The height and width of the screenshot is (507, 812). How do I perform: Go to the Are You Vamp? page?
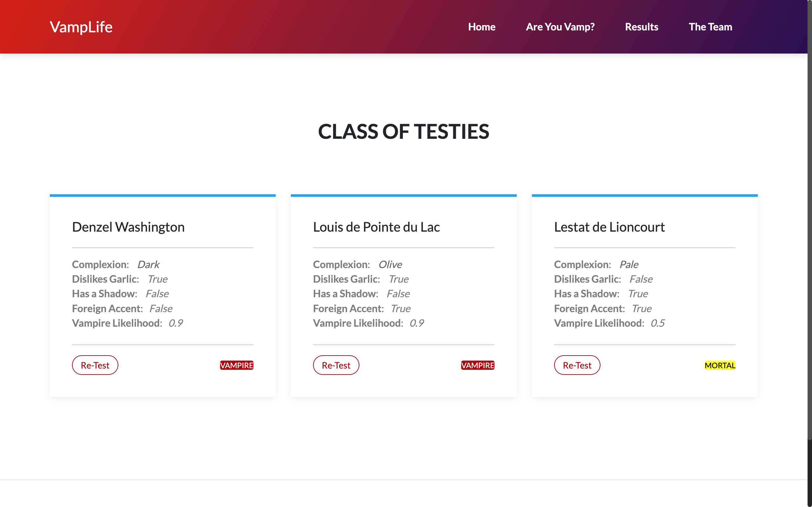[x=560, y=27]
